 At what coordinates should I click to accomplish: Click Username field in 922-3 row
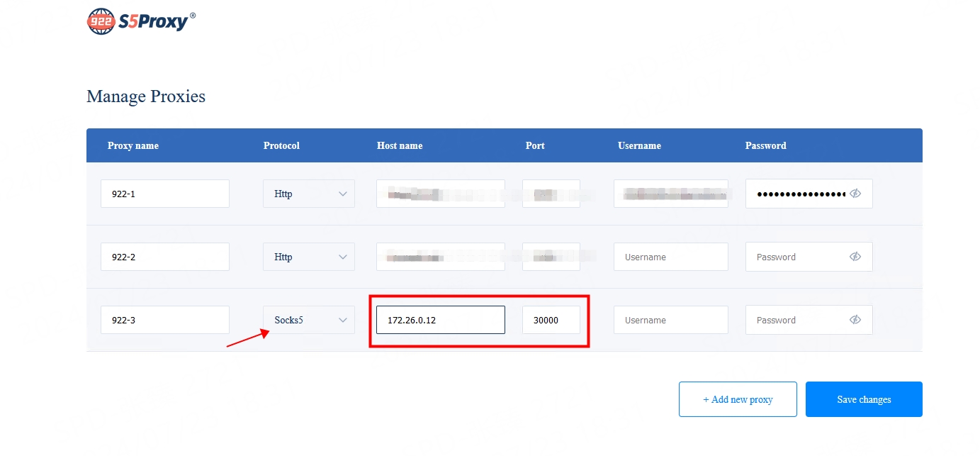click(670, 320)
